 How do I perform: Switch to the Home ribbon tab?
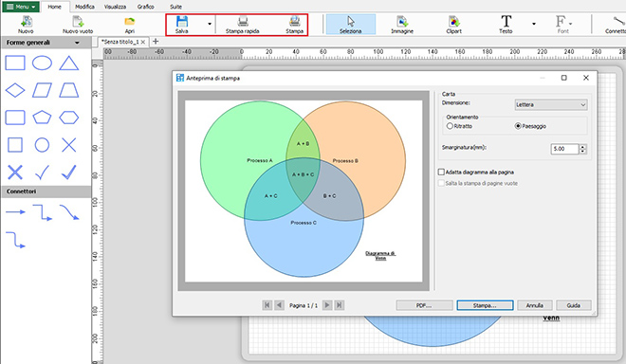click(55, 7)
